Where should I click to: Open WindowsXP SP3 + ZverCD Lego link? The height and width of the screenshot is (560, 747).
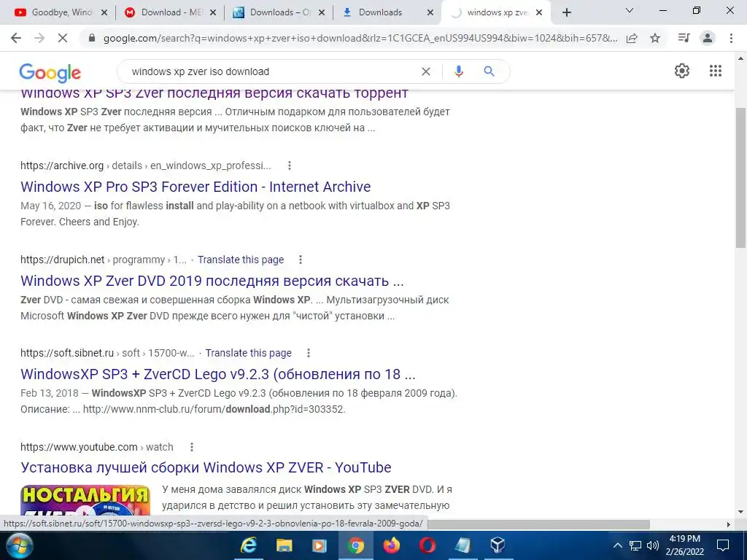point(217,374)
